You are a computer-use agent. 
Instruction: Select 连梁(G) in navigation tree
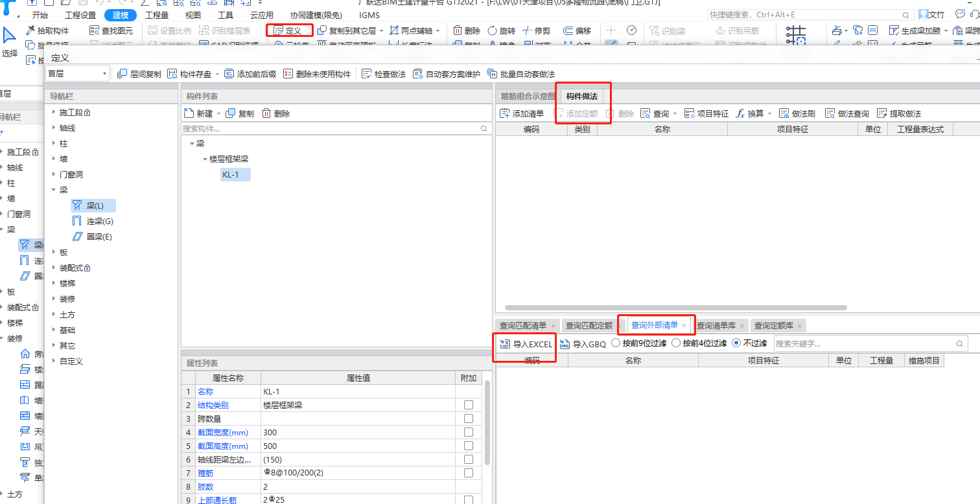tap(93, 221)
